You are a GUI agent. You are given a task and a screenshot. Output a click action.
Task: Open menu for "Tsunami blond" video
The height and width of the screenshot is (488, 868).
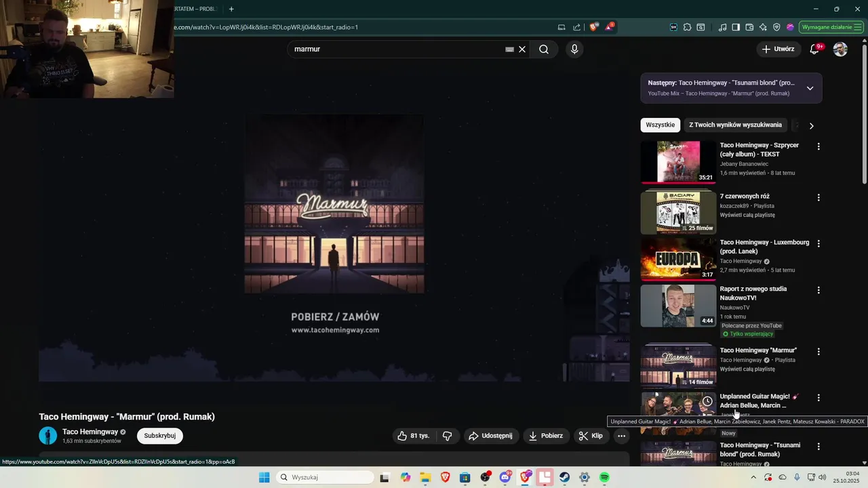818,447
